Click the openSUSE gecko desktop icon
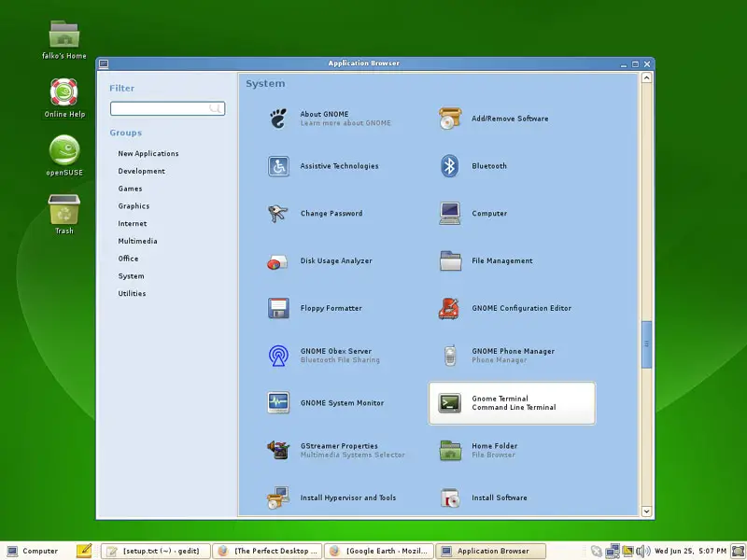 click(64, 150)
